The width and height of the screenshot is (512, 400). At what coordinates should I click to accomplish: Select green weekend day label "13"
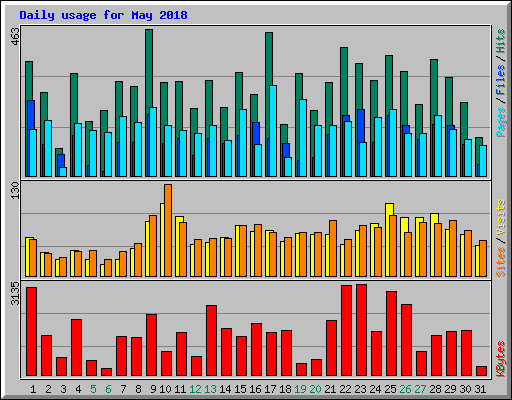pos(210,389)
